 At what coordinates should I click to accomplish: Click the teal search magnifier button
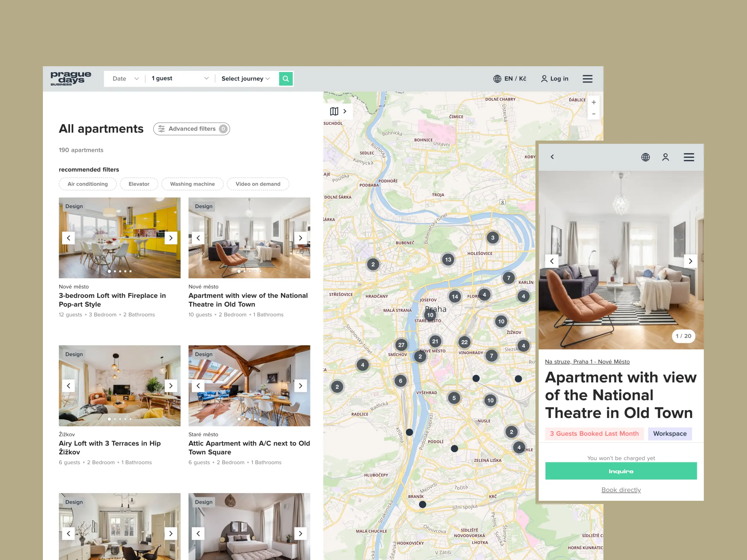286,79
